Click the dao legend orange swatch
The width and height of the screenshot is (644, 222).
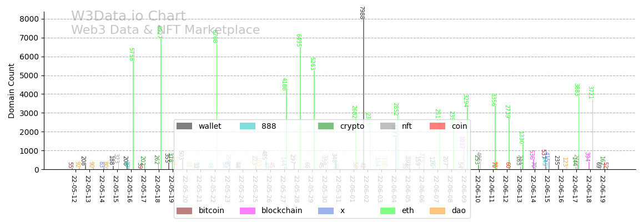pyautogui.click(x=437, y=211)
